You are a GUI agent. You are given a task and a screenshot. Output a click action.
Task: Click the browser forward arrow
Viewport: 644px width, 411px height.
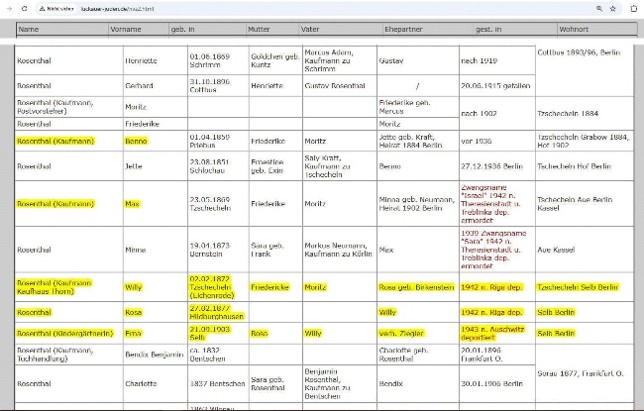(9, 8)
